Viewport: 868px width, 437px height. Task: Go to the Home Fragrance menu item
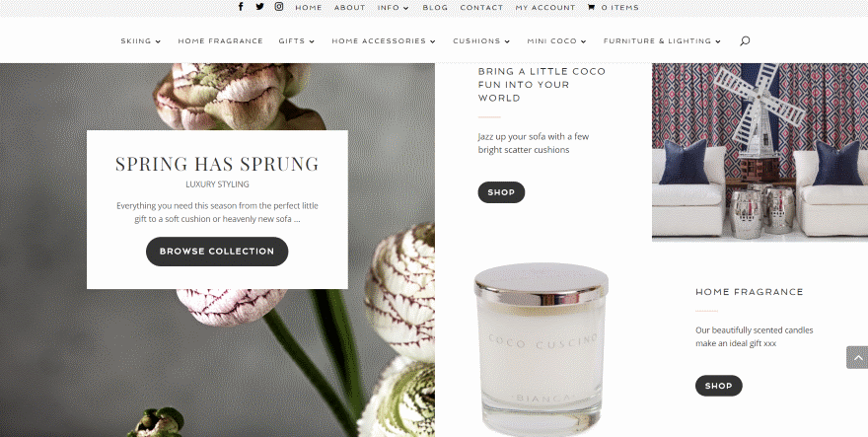coord(220,41)
